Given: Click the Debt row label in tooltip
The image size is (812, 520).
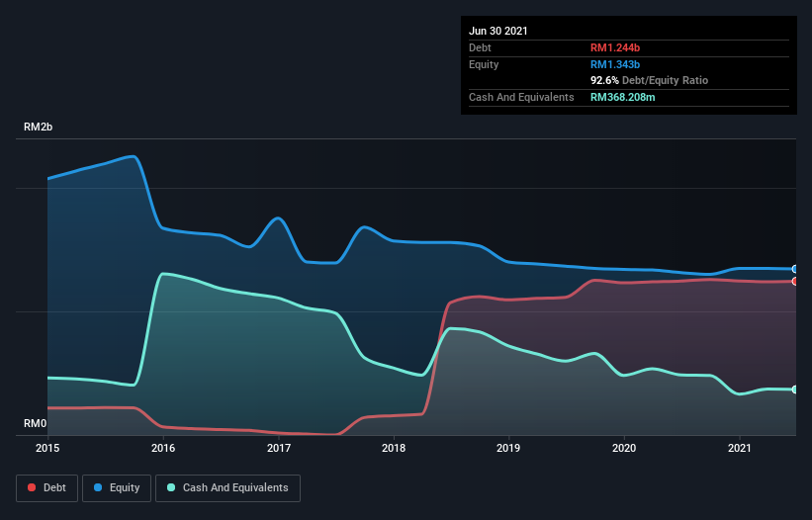Looking at the screenshot, I should [x=480, y=47].
